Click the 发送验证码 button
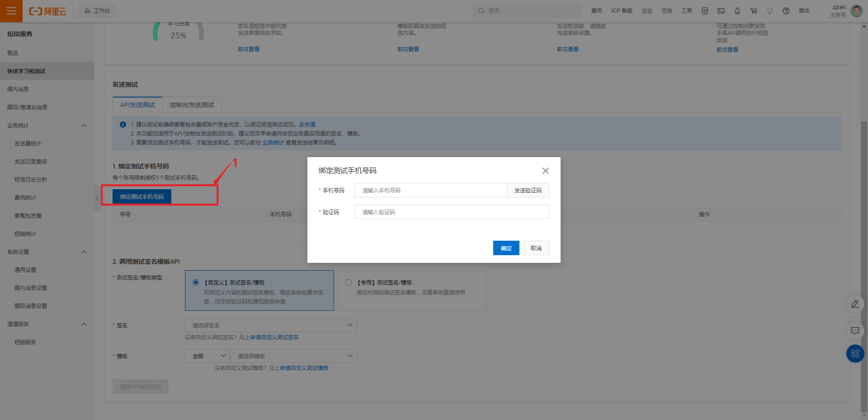Screen dimensions: 868x420 coord(528,191)
